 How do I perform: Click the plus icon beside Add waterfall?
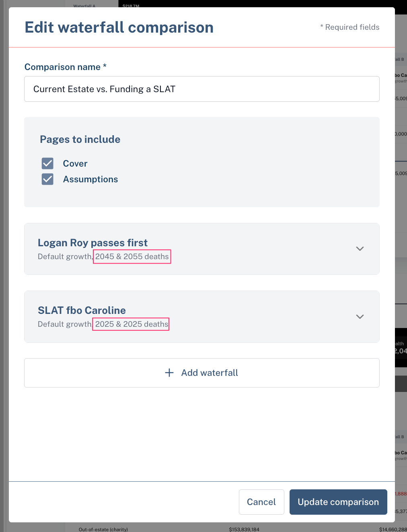pyautogui.click(x=169, y=373)
